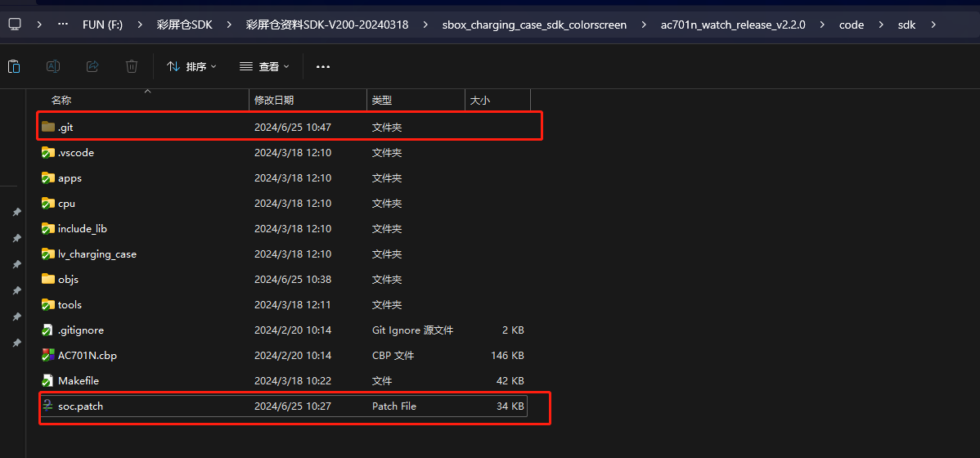980x458 pixels.
Task: Click the apps folder icon
Action: 48,178
